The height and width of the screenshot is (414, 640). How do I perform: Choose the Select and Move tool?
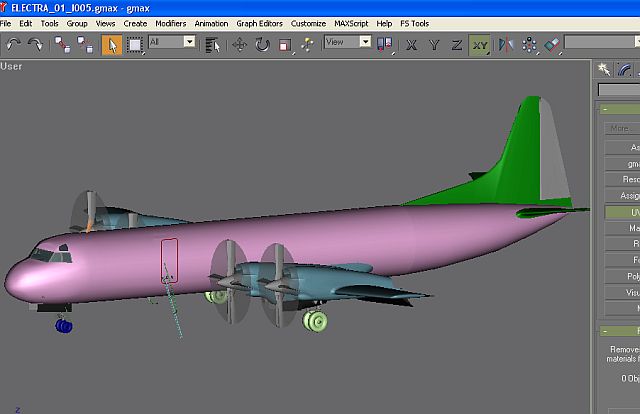tap(240, 44)
